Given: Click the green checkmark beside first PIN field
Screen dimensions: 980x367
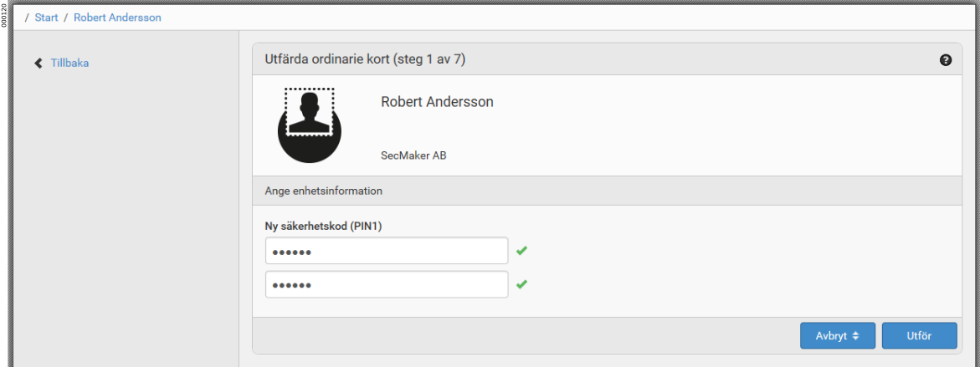Looking at the screenshot, I should click(522, 251).
